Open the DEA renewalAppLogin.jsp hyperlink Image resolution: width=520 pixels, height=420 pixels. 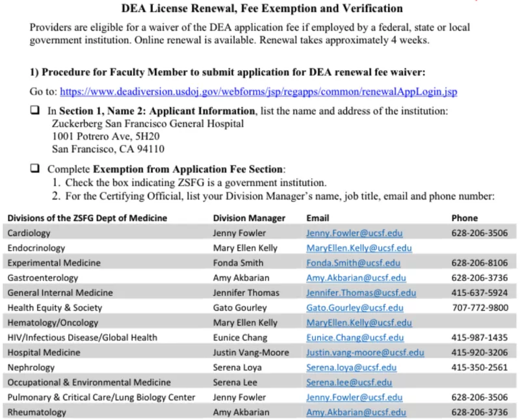pos(258,92)
